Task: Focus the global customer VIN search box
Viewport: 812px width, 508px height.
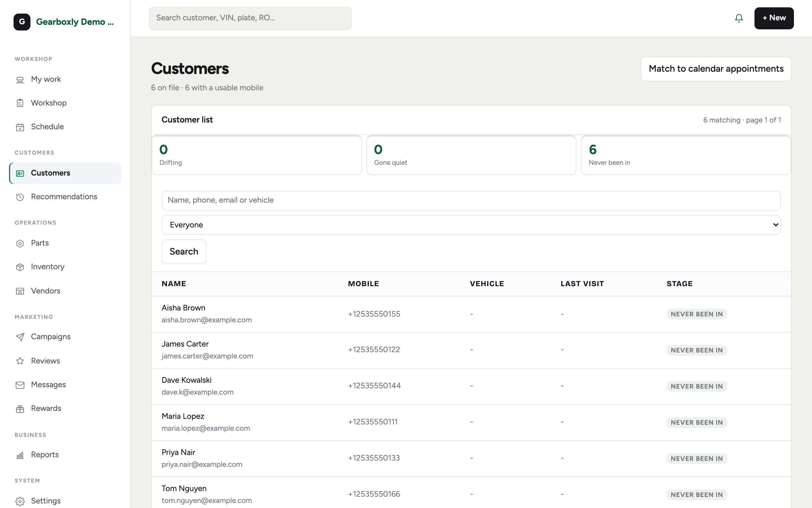Action: click(250, 18)
